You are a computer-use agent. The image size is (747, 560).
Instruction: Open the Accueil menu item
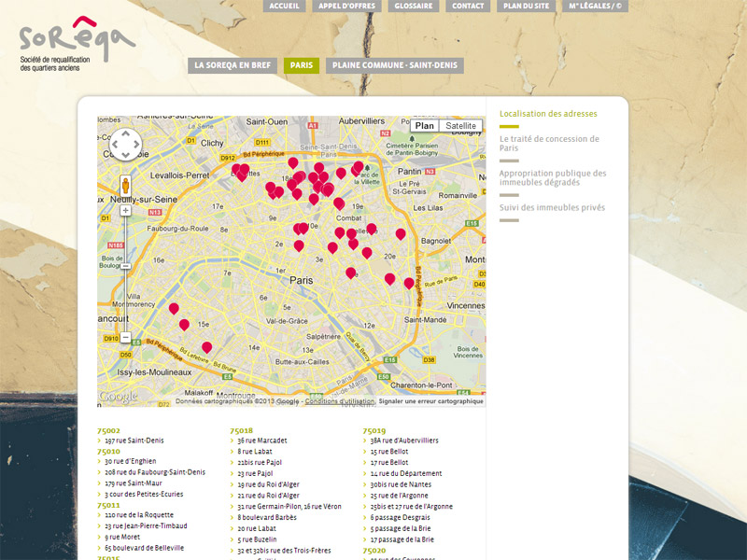tap(285, 6)
